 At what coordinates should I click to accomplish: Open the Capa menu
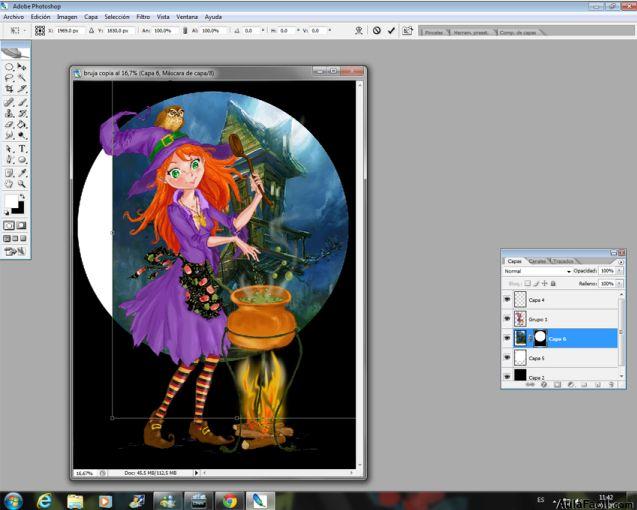[x=91, y=17]
